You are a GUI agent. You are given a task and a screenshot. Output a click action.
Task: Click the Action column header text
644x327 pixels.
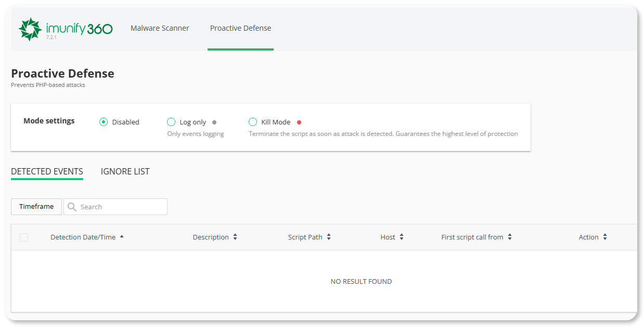click(x=589, y=237)
